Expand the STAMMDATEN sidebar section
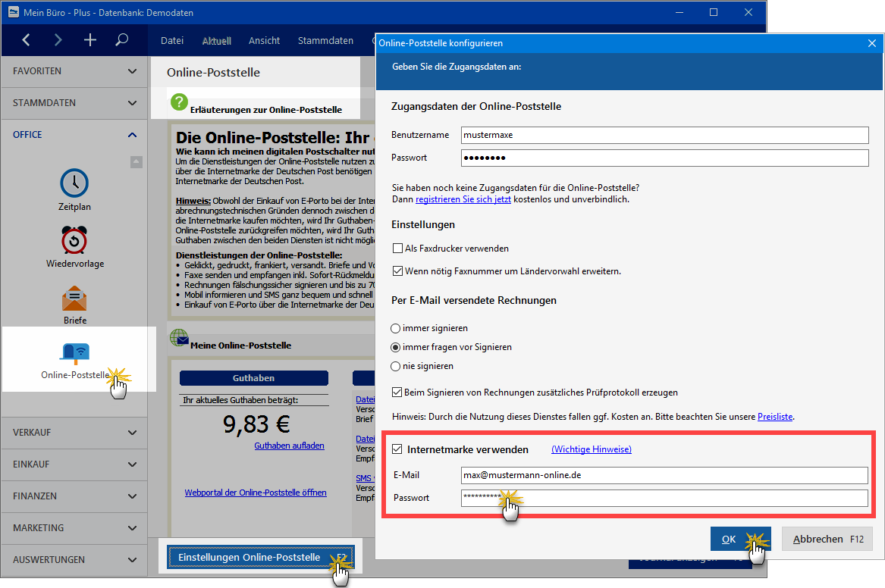885x588 pixels. click(74, 102)
